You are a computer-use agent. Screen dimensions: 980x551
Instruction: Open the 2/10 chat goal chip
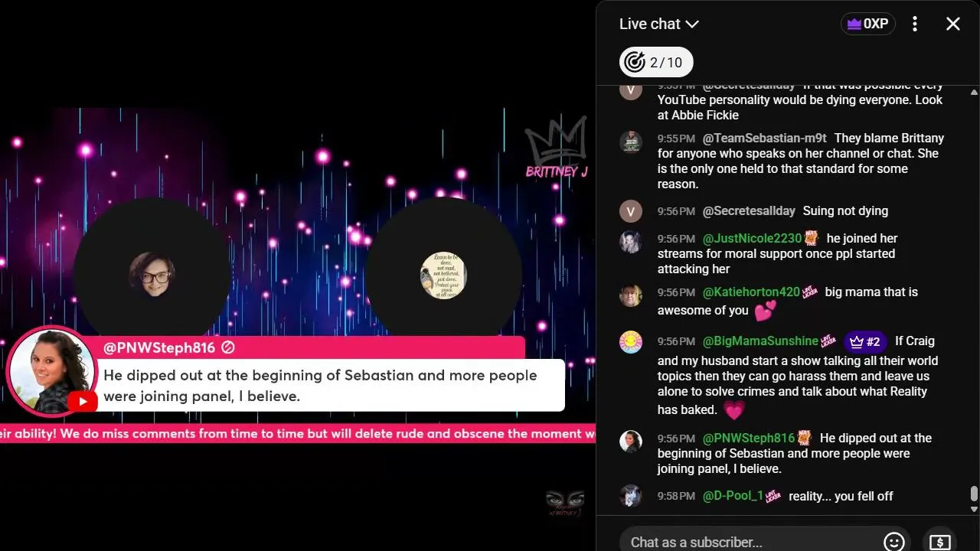pyautogui.click(x=656, y=63)
